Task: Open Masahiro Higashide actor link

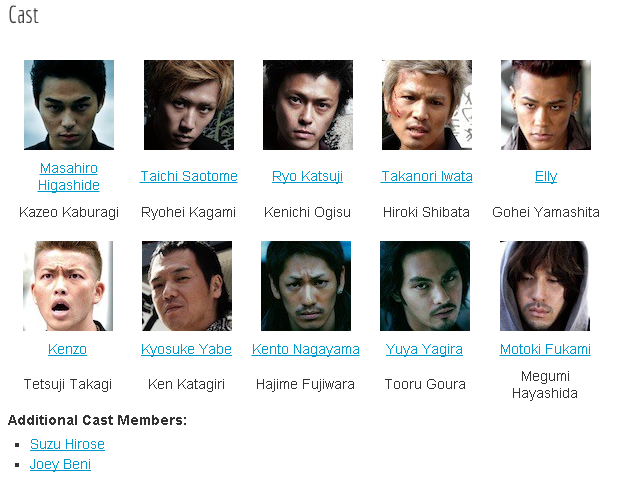Action: [69, 177]
